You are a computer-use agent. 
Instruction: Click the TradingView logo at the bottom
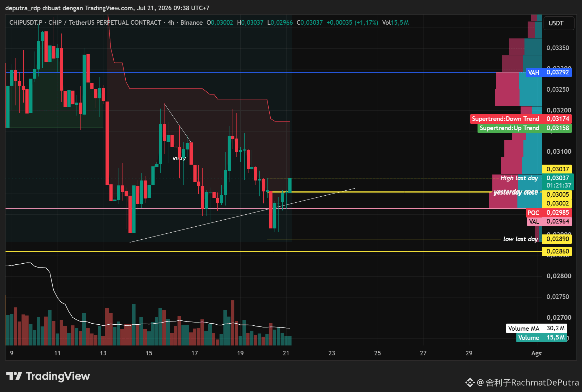pos(48,376)
